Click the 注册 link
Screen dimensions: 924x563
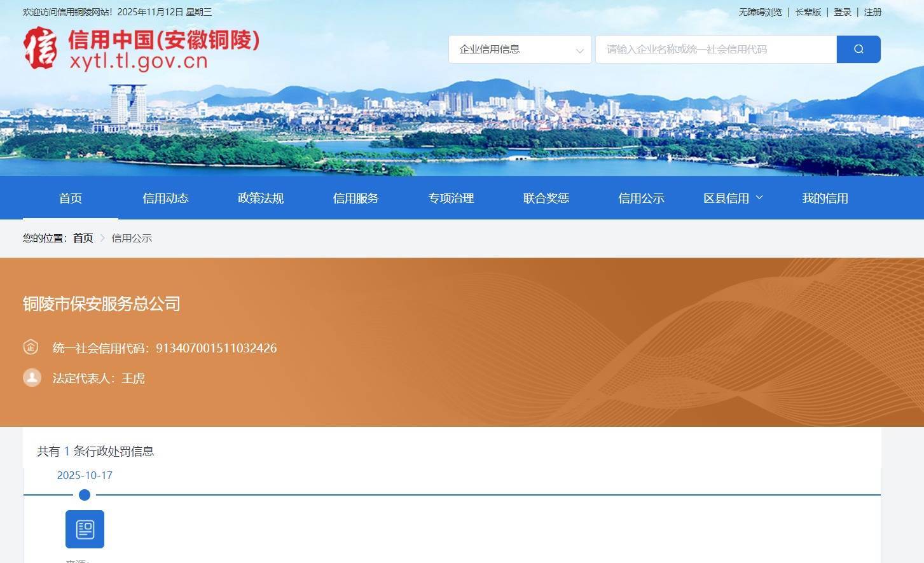tap(872, 11)
